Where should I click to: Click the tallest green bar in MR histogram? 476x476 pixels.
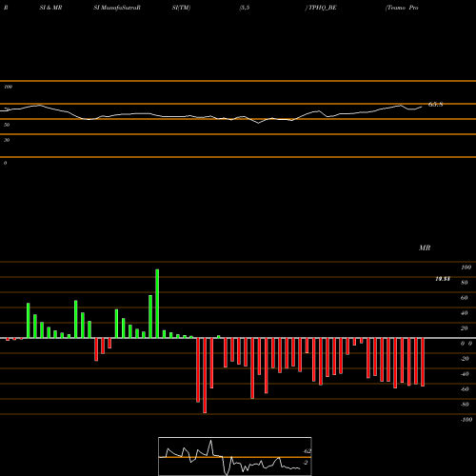157,304
